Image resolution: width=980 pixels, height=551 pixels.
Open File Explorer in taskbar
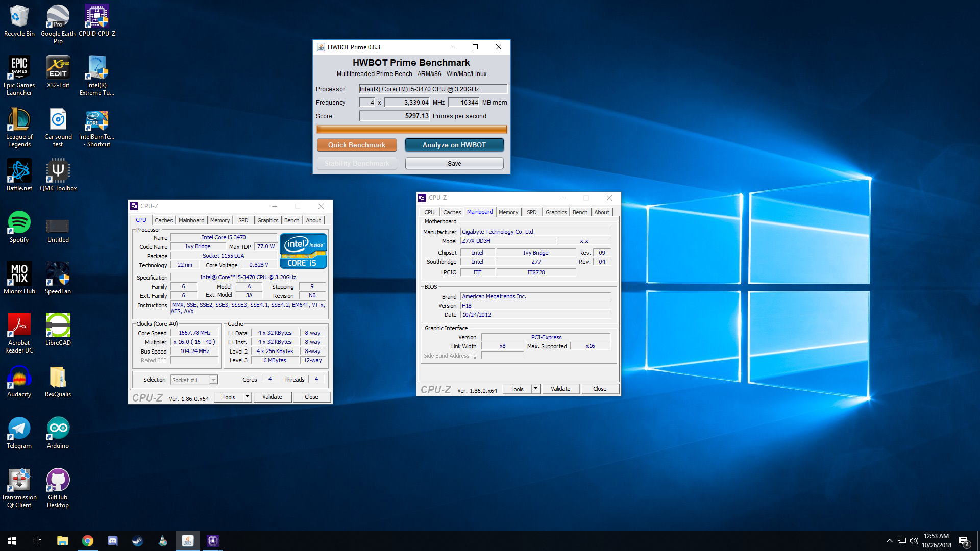[x=63, y=541]
